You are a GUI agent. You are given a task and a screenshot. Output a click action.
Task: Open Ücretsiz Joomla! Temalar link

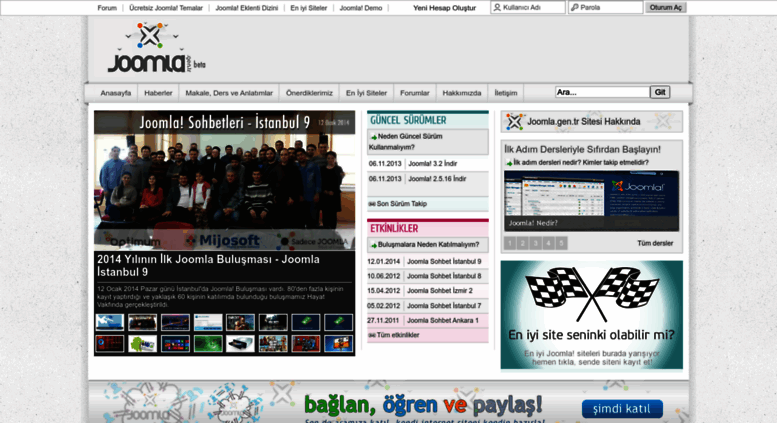coord(166,8)
